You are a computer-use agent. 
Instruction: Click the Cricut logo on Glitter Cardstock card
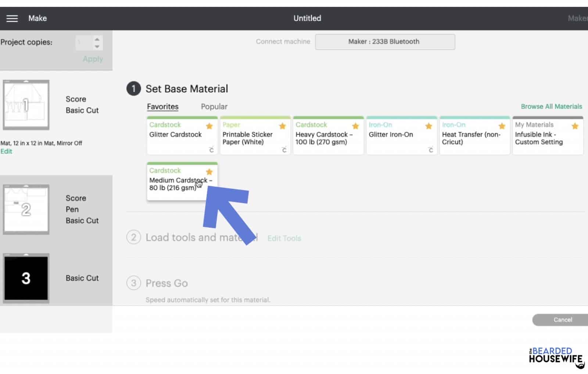[x=211, y=150]
